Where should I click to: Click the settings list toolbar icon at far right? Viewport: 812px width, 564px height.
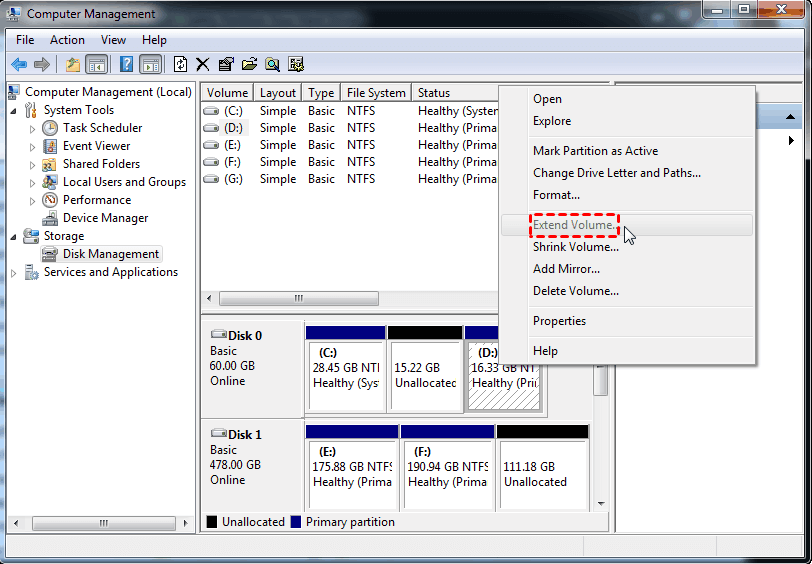[x=296, y=64]
